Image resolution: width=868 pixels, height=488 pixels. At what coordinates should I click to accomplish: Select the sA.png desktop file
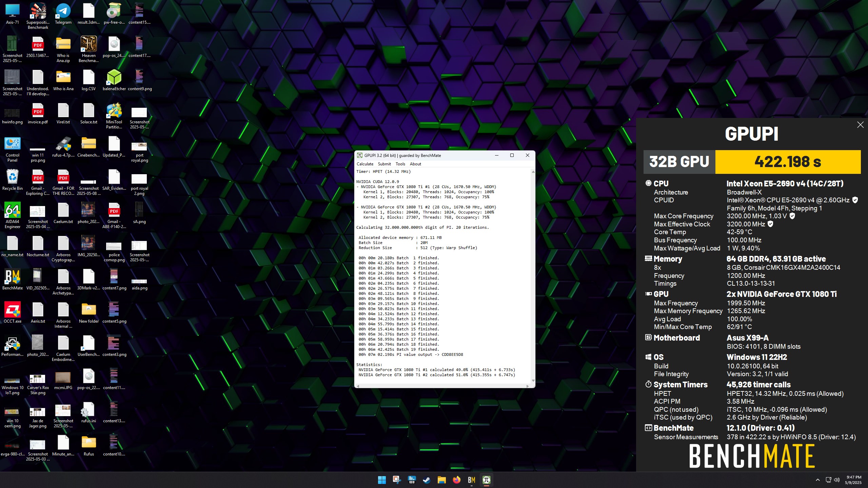tap(139, 213)
